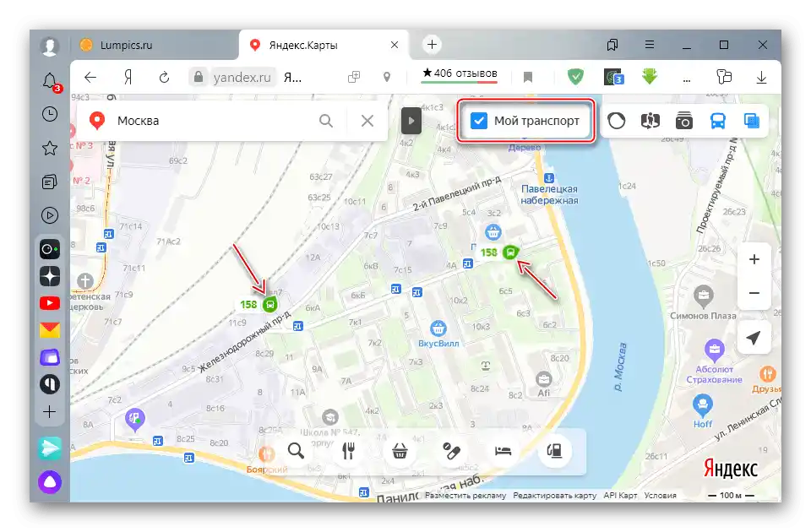Bookmark this page with flag icon
This screenshot has height=532, width=811.
pos(527,78)
